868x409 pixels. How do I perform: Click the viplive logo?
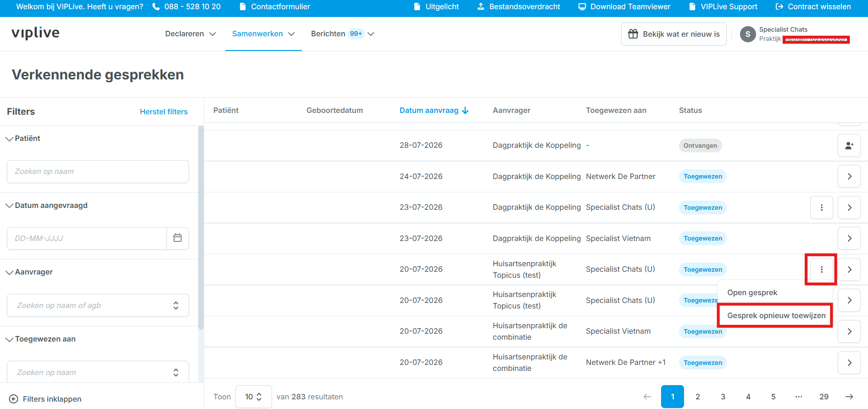point(35,33)
